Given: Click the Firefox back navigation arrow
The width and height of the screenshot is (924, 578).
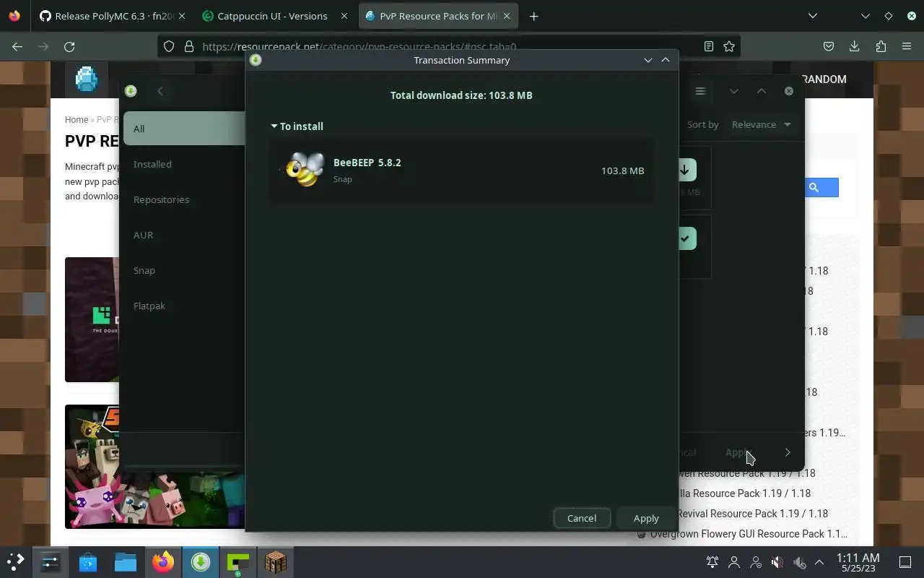Looking at the screenshot, I should [x=17, y=46].
